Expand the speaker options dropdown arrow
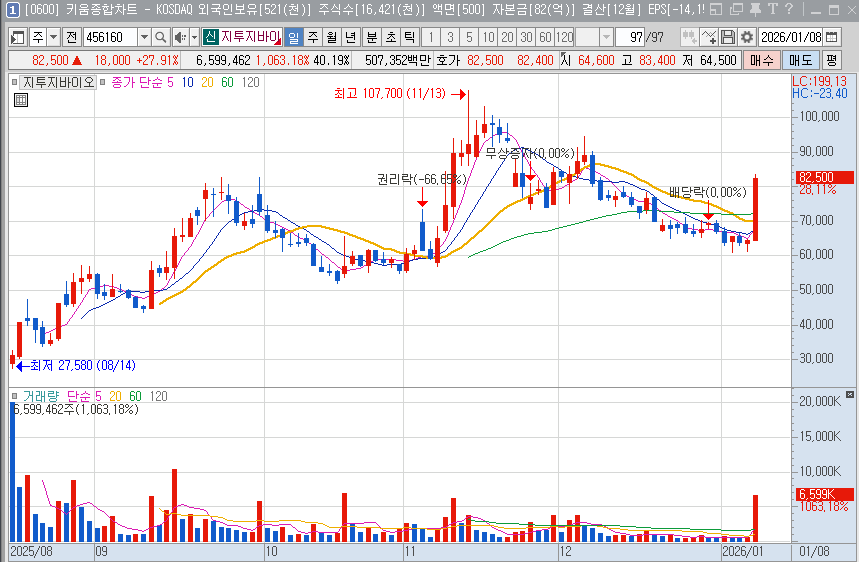859x562 pixels. [x=194, y=37]
